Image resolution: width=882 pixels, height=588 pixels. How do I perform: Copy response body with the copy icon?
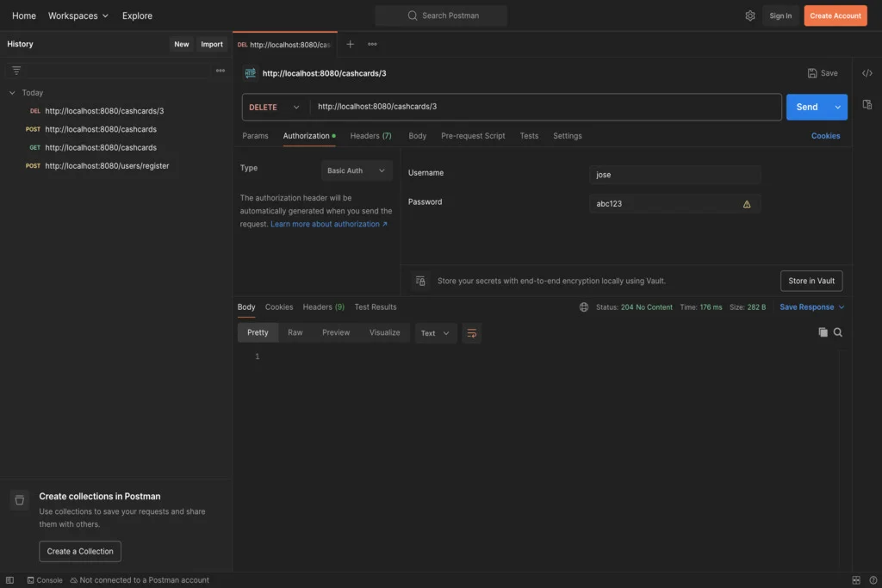click(x=823, y=332)
